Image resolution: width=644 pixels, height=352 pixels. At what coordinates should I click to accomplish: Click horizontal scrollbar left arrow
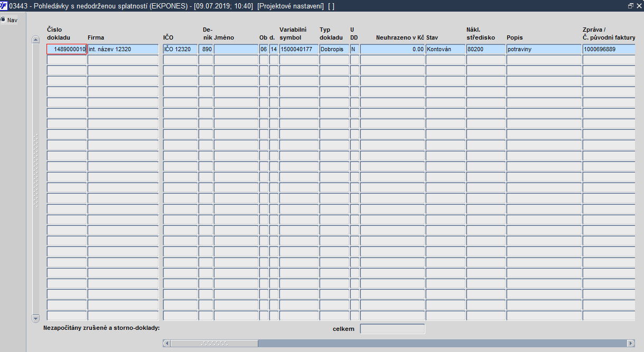167,343
